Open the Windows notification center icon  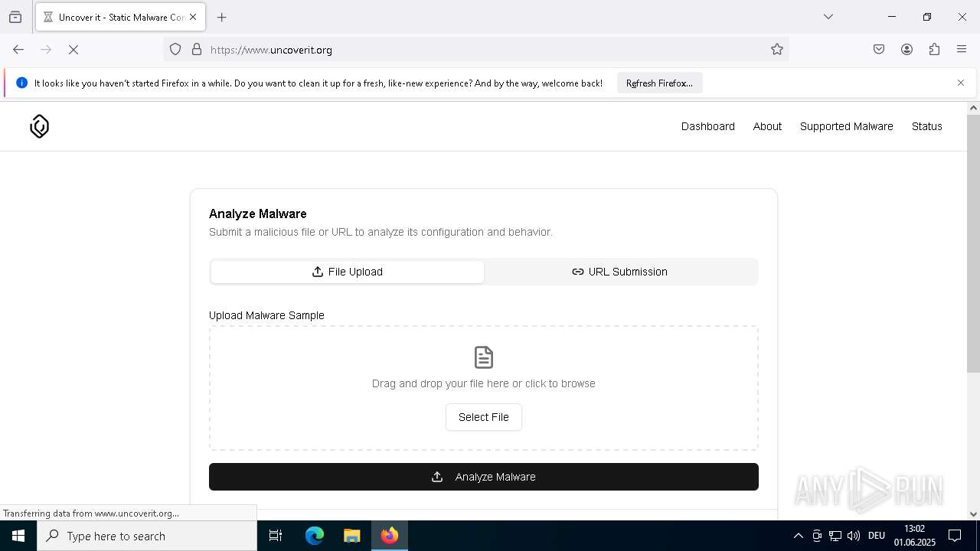click(x=955, y=536)
